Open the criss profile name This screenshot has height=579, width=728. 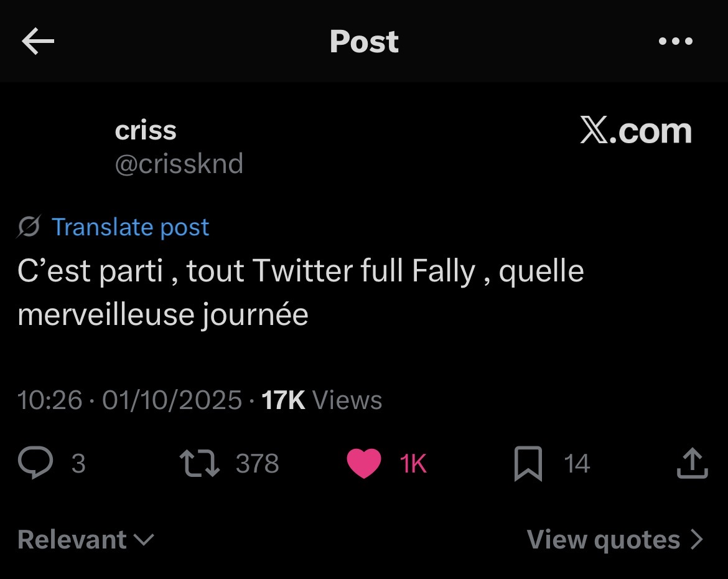point(146,131)
